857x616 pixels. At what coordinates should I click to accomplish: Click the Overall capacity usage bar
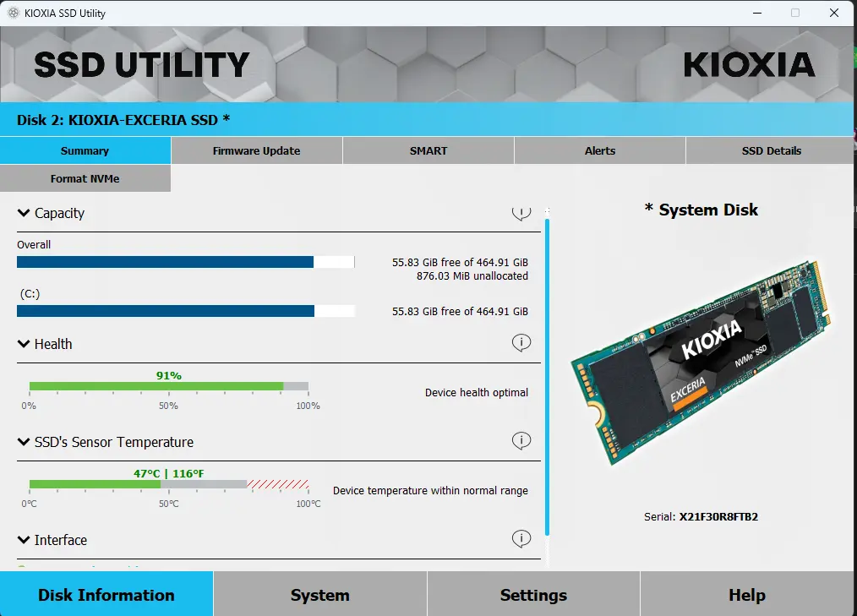[x=186, y=262]
